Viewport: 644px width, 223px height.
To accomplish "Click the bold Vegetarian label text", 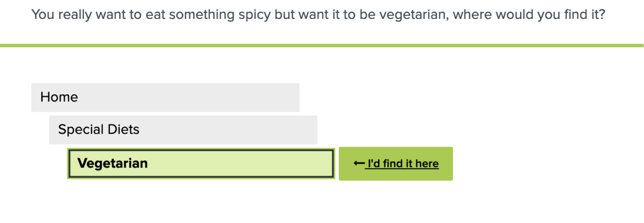I will (x=112, y=163).
